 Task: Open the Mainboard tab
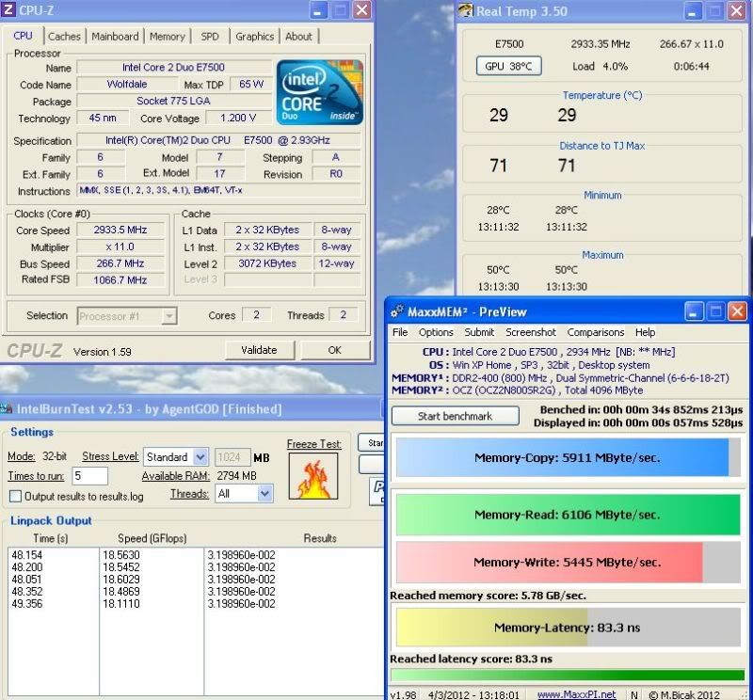point(115,37)
